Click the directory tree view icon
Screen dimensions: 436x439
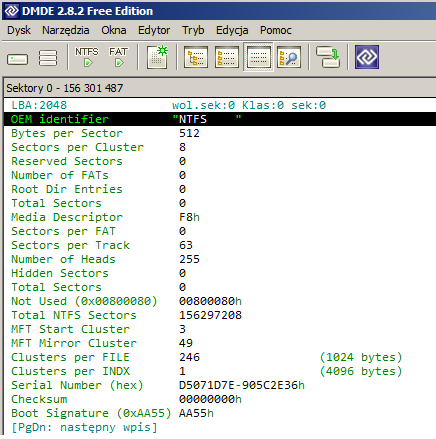tap(196, 57)
